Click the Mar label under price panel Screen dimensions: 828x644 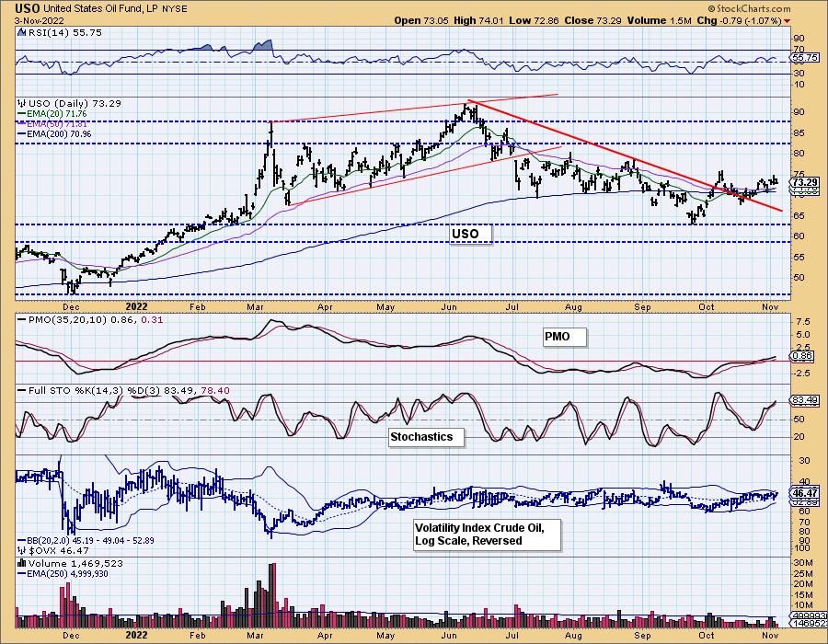(x=256, y=306)
